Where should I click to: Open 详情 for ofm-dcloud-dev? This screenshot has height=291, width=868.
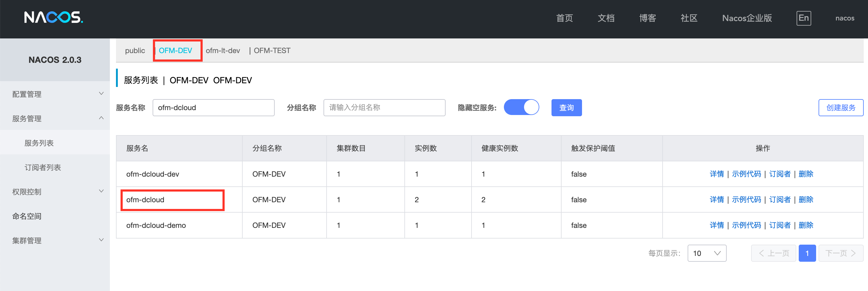click(717, 174)
